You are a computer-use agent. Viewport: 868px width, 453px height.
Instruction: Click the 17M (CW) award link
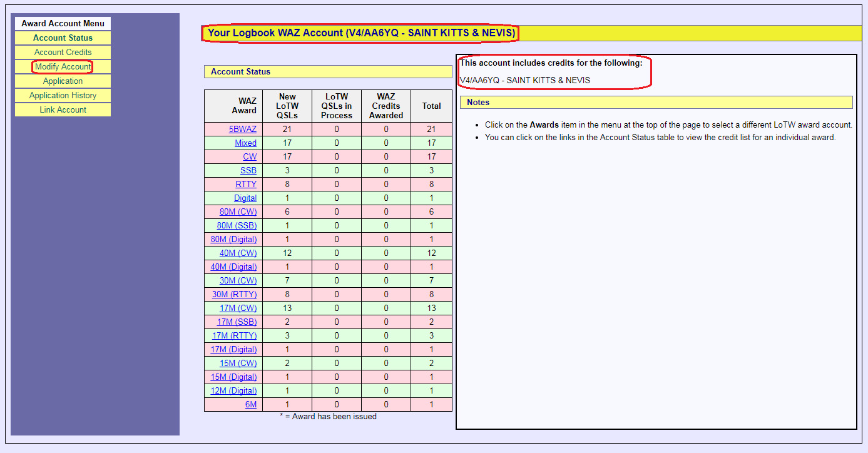click(x=238, y=308)
